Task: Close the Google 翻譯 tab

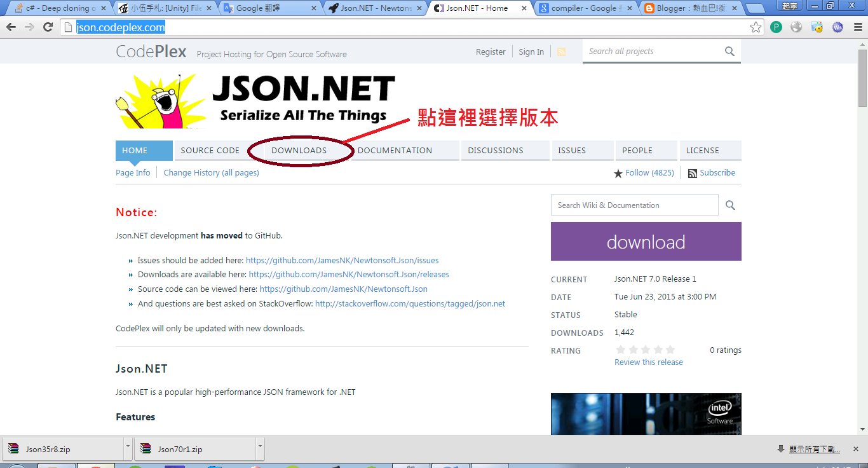Action: [314, 8]
